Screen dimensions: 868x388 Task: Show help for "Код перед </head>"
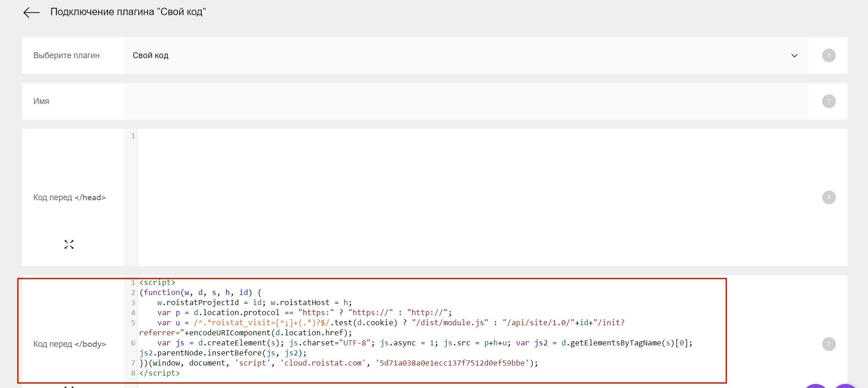[829, 197]
